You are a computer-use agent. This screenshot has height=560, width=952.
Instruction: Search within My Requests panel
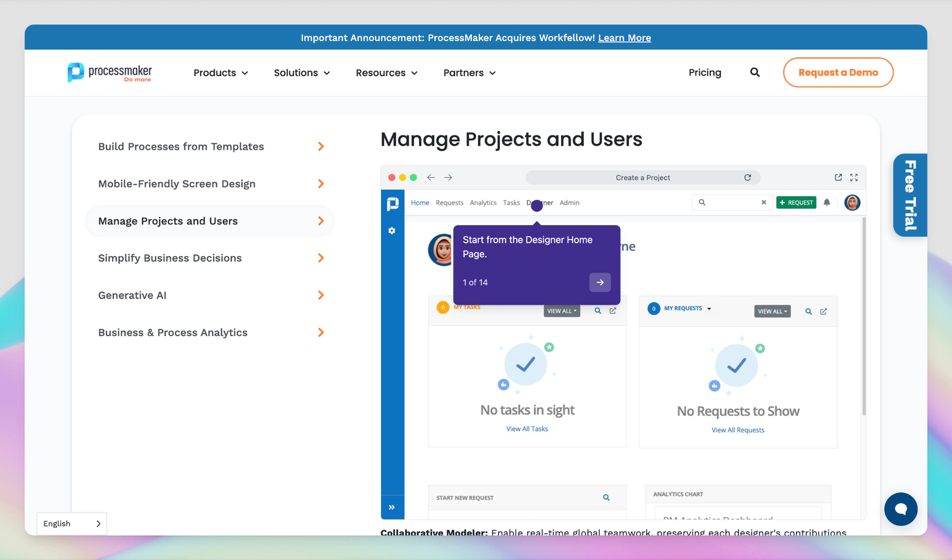click(x=808, y=312)
